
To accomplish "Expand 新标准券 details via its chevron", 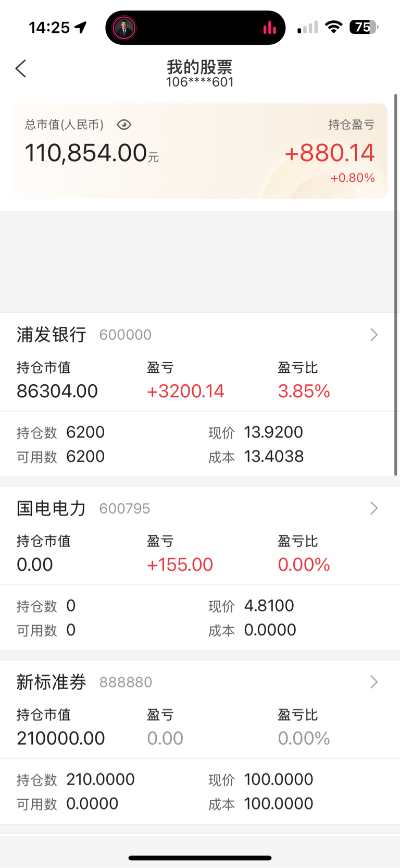I will point(374,682).
